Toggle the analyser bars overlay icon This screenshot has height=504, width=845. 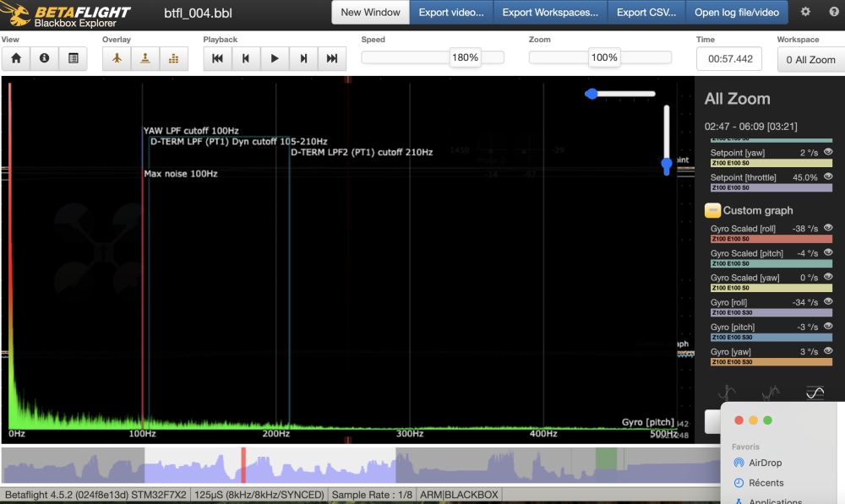[174, 58]
